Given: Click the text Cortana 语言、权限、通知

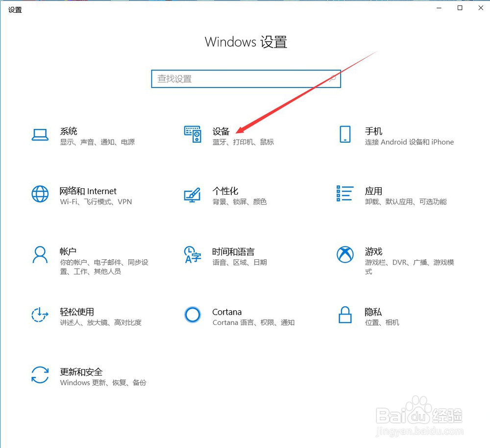Looking at the screenshot, I should click(x=253, y=323).
